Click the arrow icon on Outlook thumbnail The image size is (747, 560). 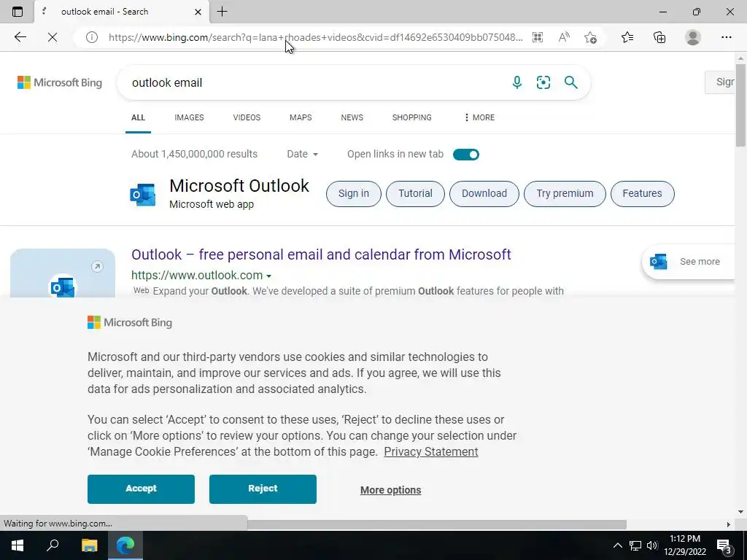[97, 267]
